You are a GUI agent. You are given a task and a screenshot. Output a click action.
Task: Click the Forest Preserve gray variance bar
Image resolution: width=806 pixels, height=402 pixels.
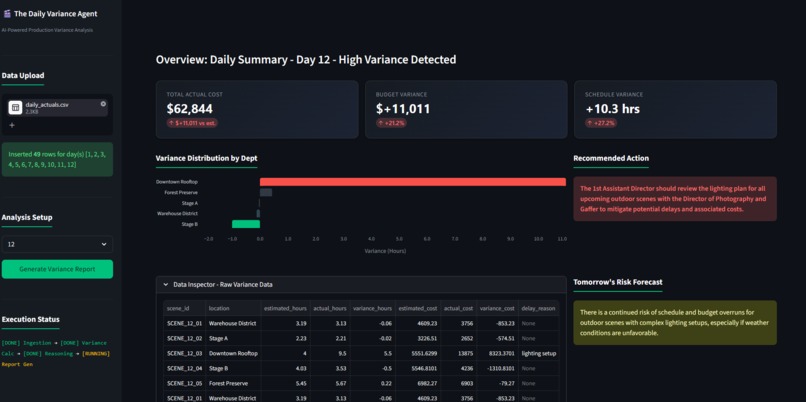266,192
